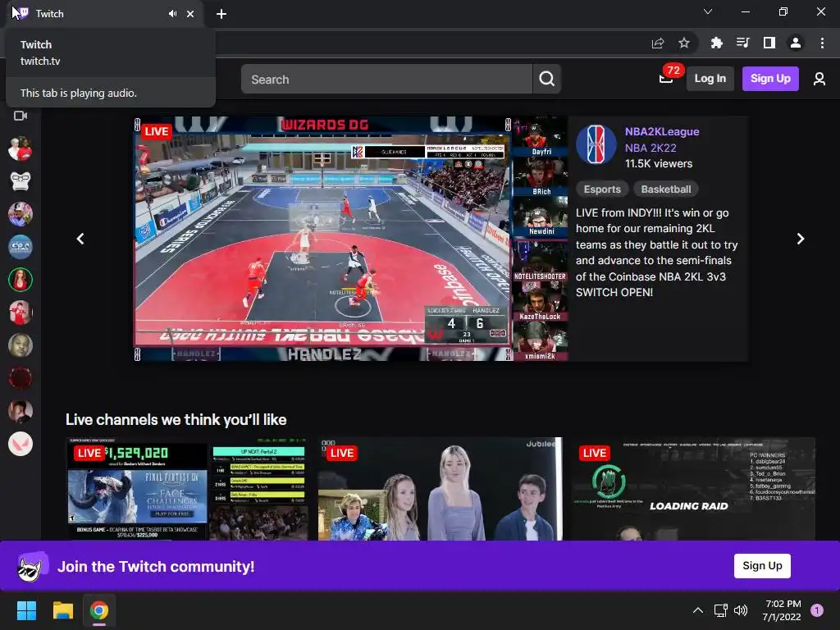The image size is (840, 630).
Task: Open File Explorer from the taskbar
Action: point(62,610)
